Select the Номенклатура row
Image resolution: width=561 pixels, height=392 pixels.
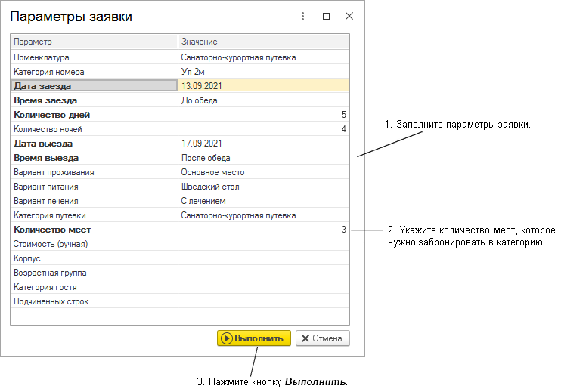click(x=94, y=57)
